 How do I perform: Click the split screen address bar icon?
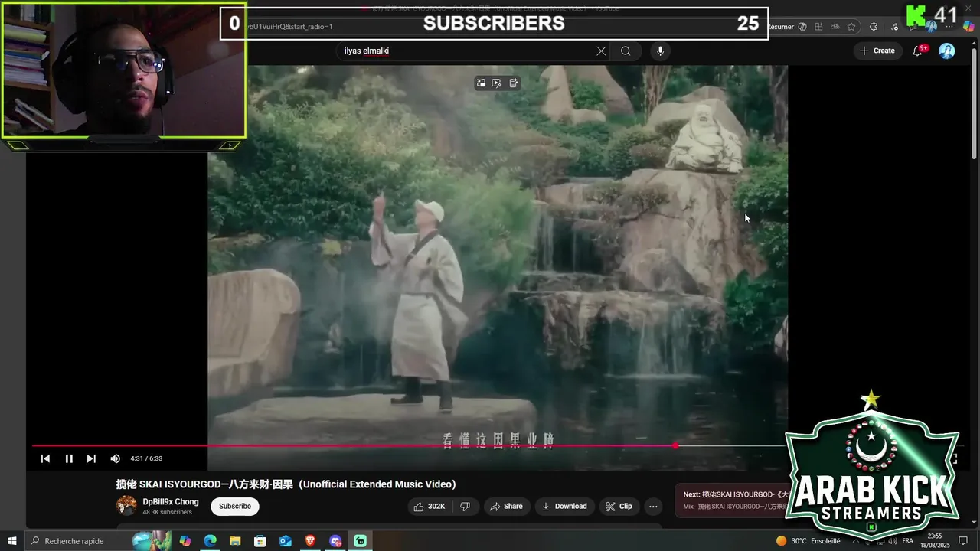[818, 26]
